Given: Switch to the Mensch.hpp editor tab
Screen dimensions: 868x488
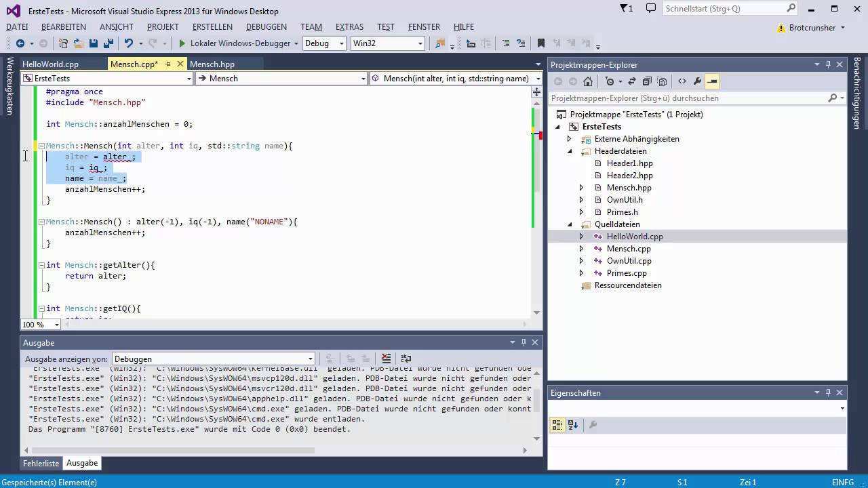Looking at the screenshot, I should point(212,64).
